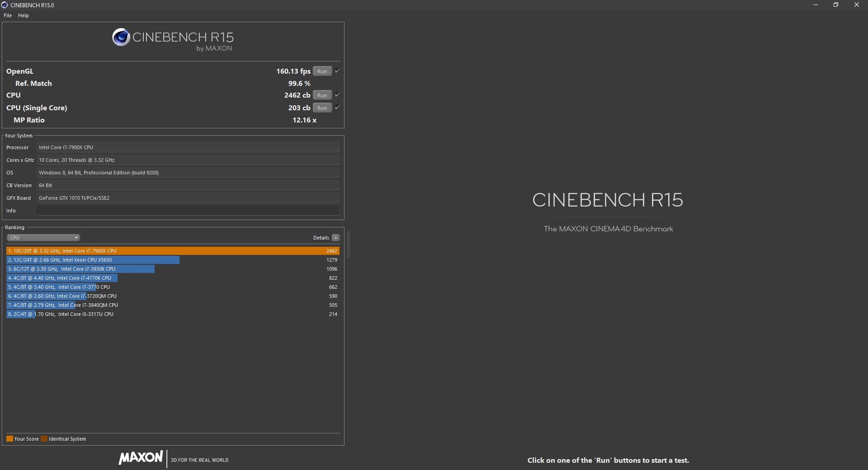Click the 203 cb single core score
Image resolution: width=868 pixels, height=470 pixels.
pyautogui.click(x=299, y=108)
